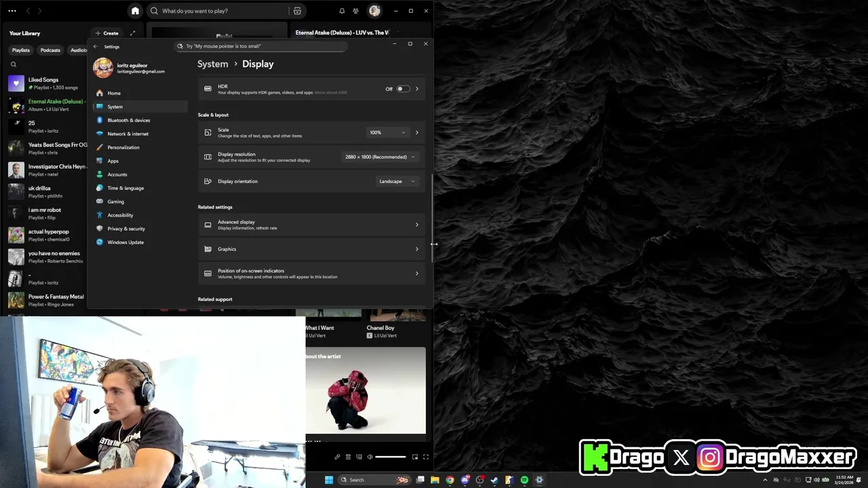This screenshot has height=488, width=868.
Task: Open Spotify profile avatar menu
Action: (374, 11)
